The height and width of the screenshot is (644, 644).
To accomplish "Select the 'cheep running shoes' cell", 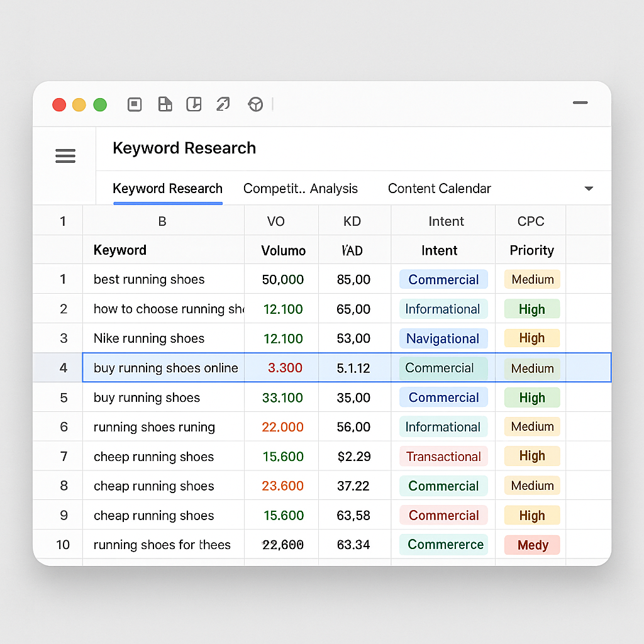I will click(x=163, y=457).
